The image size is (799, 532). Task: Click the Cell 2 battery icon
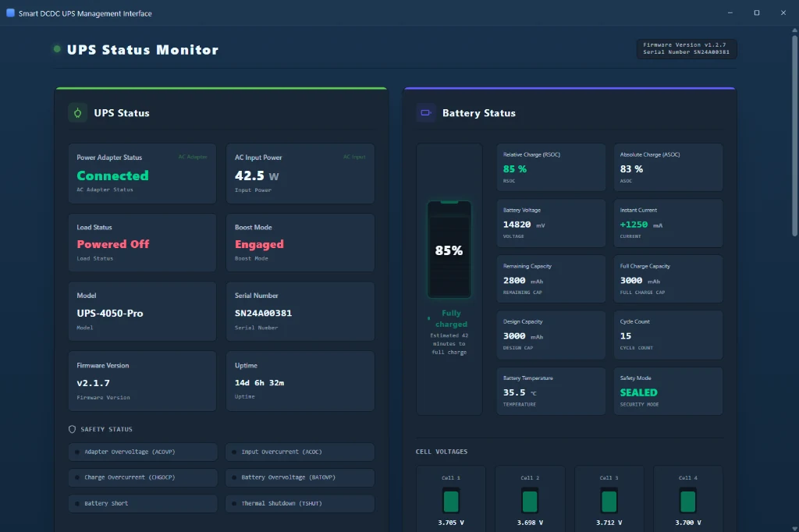(x=530, y=500)
